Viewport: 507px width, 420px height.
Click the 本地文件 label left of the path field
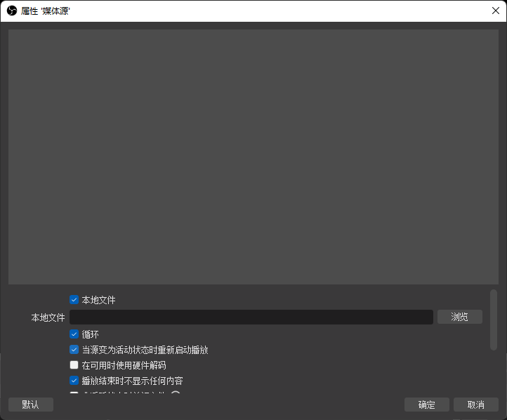coord(48,317)
